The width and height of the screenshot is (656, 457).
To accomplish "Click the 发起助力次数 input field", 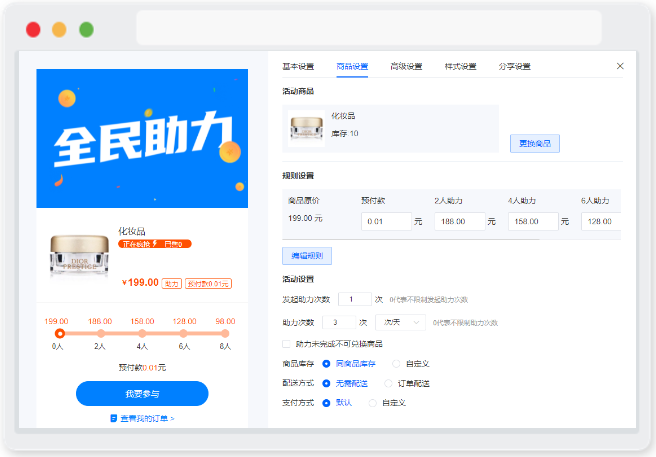I will [x=355, y=299].
